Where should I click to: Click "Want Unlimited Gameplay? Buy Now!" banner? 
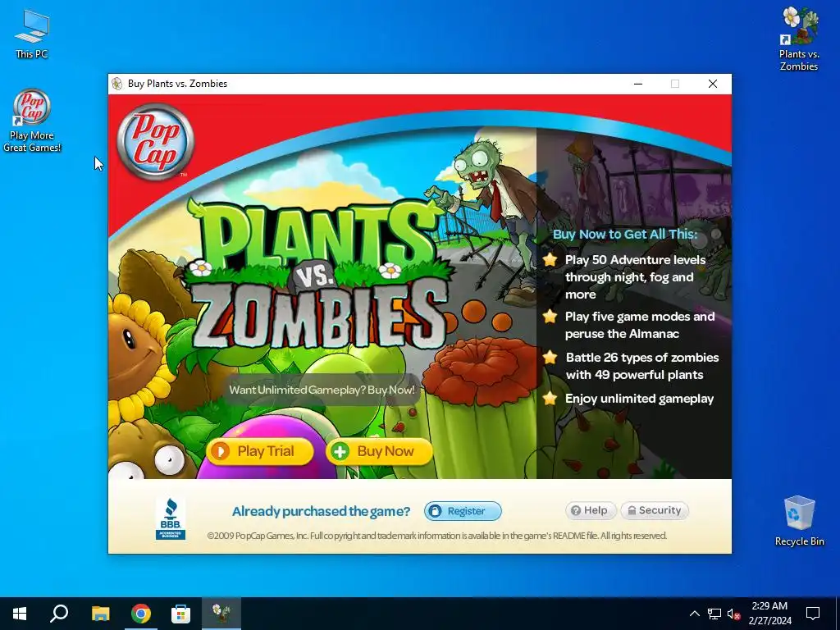click(x=322, y=390)
